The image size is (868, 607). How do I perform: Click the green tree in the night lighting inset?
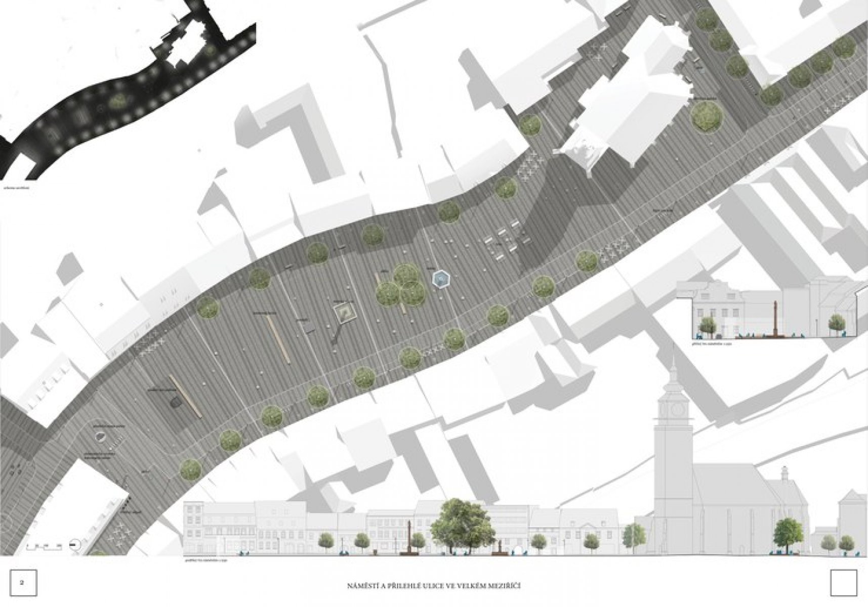[118, 101]
